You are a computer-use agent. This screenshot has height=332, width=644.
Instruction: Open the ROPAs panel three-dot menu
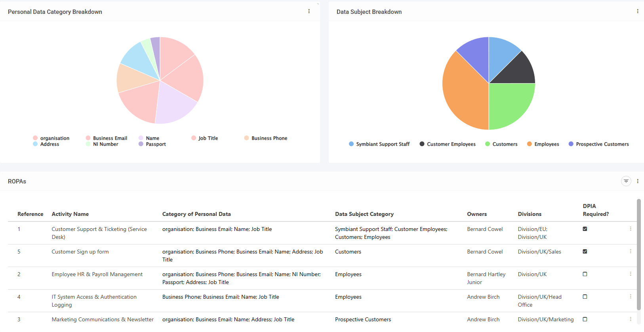pyautogui.click(x=637, y=181)
